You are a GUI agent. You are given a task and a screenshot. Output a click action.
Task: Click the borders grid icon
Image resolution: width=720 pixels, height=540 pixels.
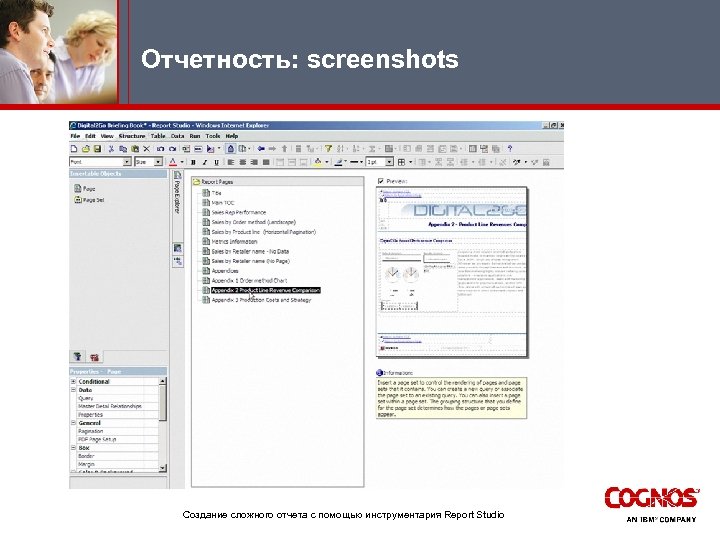pyautogui.click(x=401, y=162)
